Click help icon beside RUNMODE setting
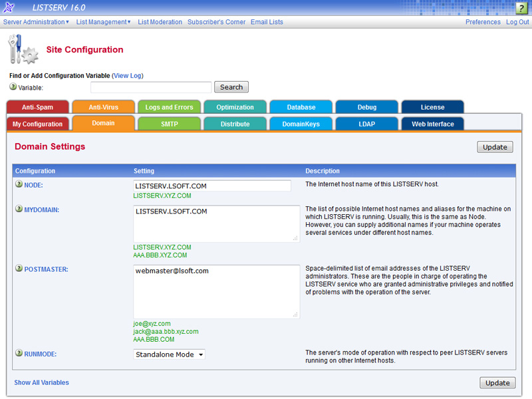The width and height of the screenshot is (532, 399). coord(19,353)
